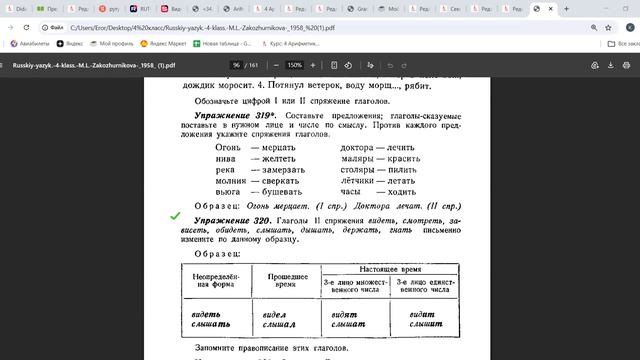Image resolution: width=640 pixels, height=360 pixels.
Task: Reload the current page
Action: [x=27, y=28]
